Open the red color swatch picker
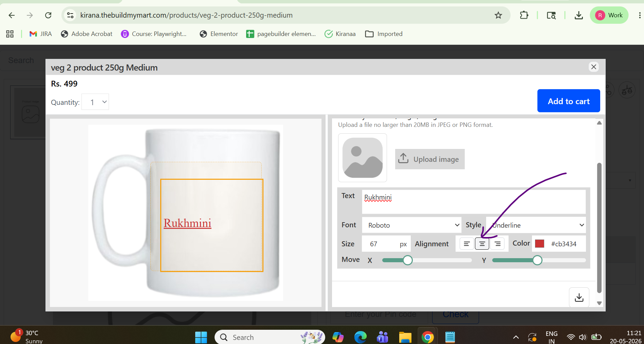This screenshot has height=344, width=644. click(540, 244)
